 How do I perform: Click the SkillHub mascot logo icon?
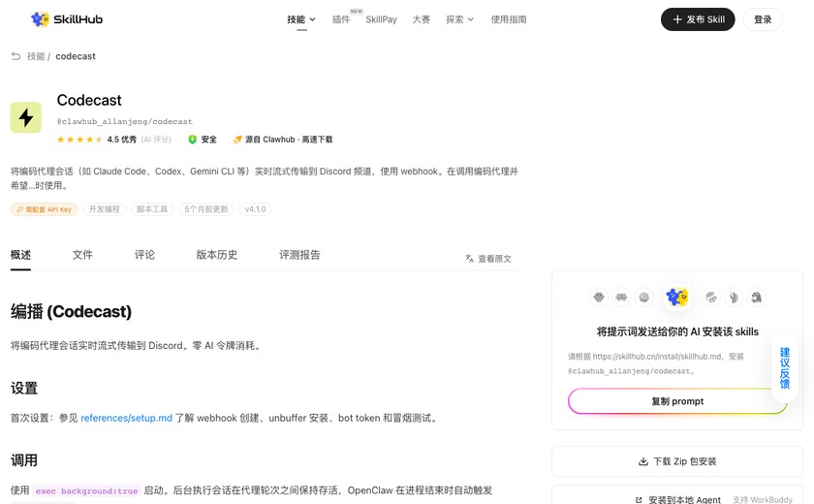pyautogui.click(x=40, y=19)
